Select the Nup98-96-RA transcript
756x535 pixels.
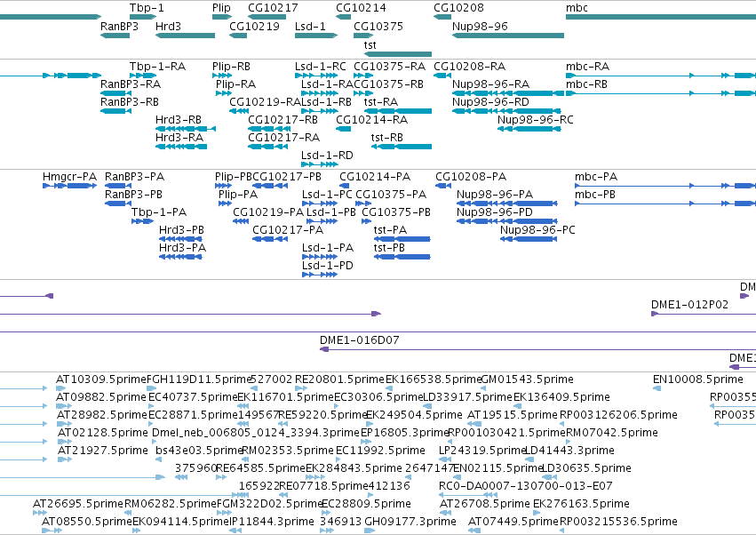pos(508,93)
